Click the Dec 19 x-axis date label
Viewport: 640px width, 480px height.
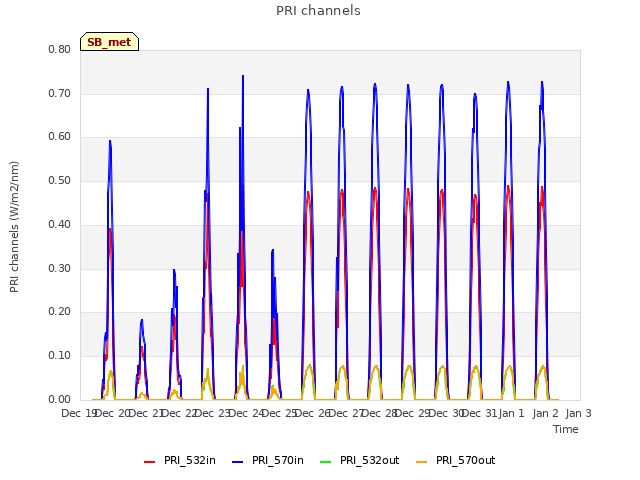point(78,413)
